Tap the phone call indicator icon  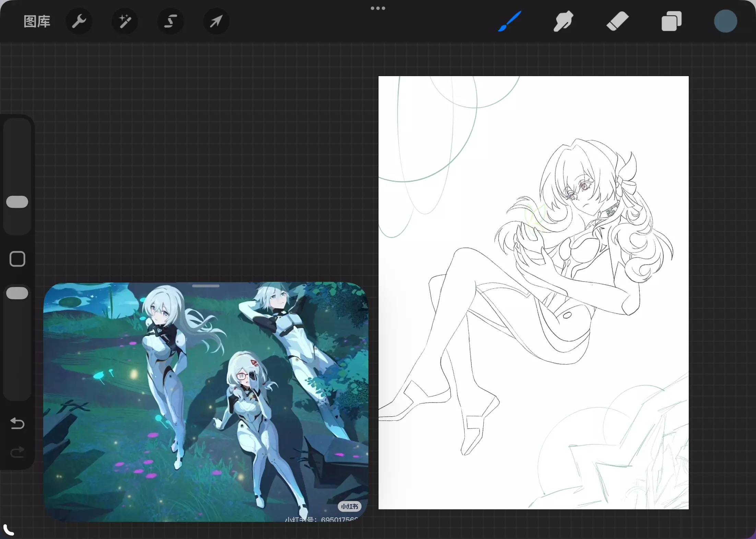pyautogui.click(x=9, y=530)
